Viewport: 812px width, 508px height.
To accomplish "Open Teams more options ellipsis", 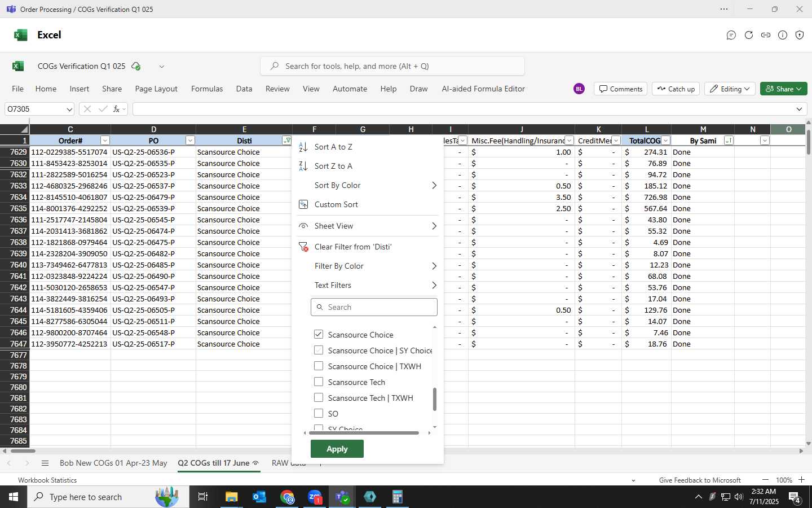I will 724,9.
